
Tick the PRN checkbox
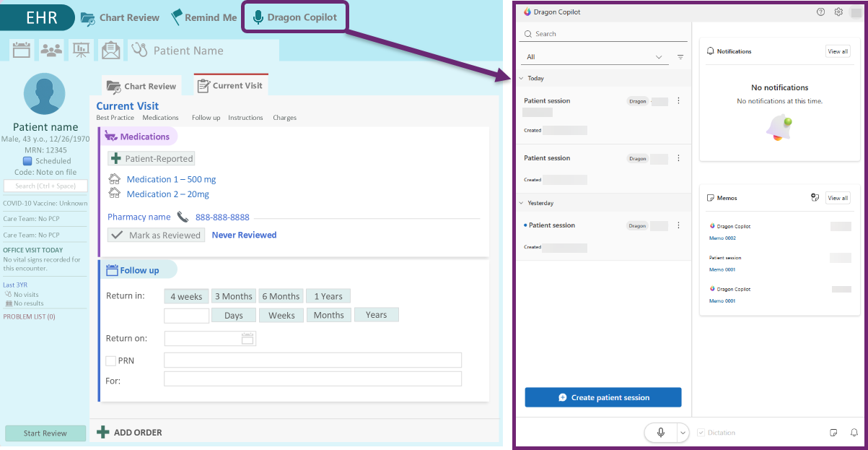click(110, 360)
